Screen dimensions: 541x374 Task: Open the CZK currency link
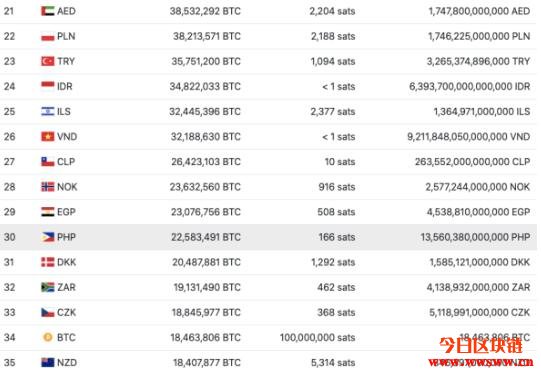tap(67, 312)
